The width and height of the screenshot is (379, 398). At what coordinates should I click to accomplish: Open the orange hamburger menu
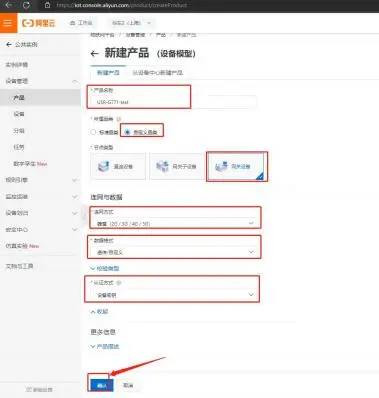click(8, 23)
